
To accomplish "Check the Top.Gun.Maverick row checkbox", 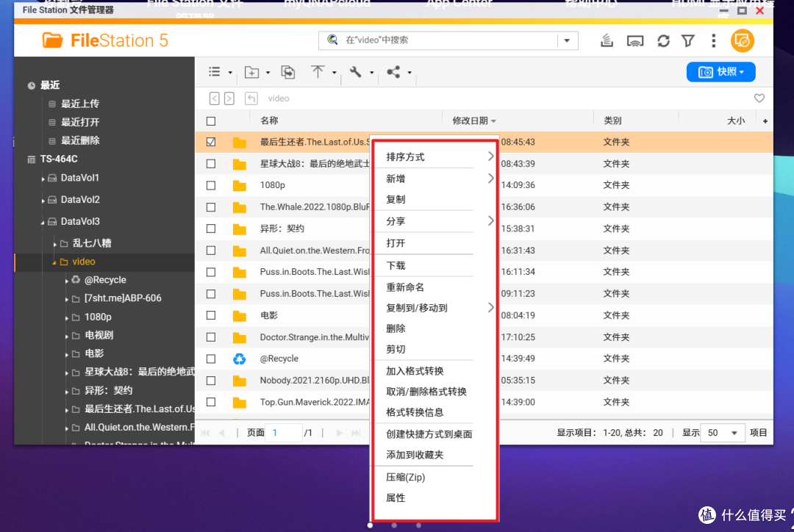I will [211, 403].
